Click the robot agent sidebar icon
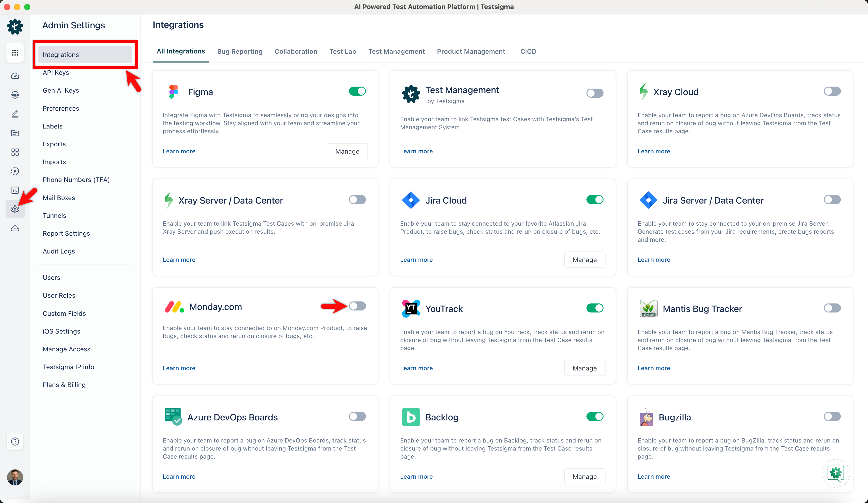This screenshot has height=503, width=868. pos(15,95)
